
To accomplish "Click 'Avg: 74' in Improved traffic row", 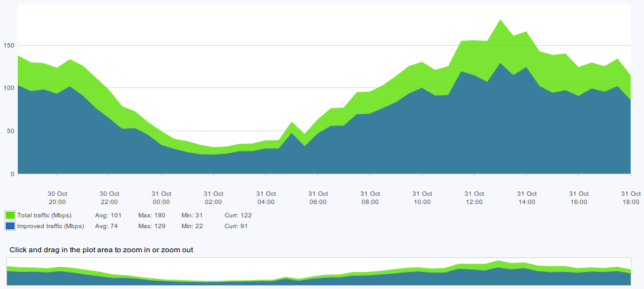I will pos(106,226).
